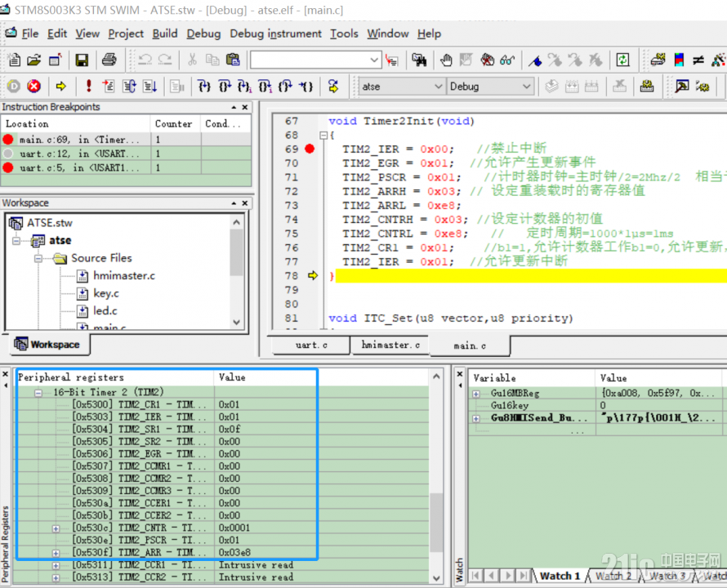Expand the Gu8HMISend_Bu watch variable
This screenshot has width=727, height=588.
pos(476,418)
